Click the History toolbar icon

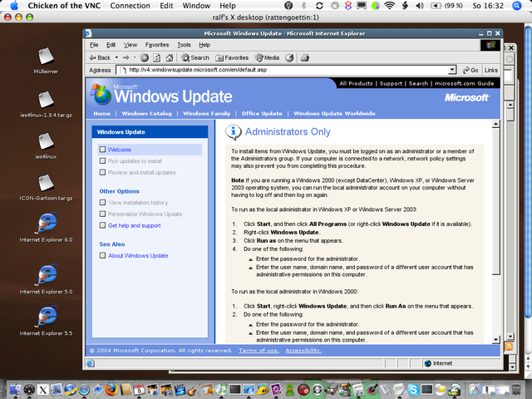(289, 57)
